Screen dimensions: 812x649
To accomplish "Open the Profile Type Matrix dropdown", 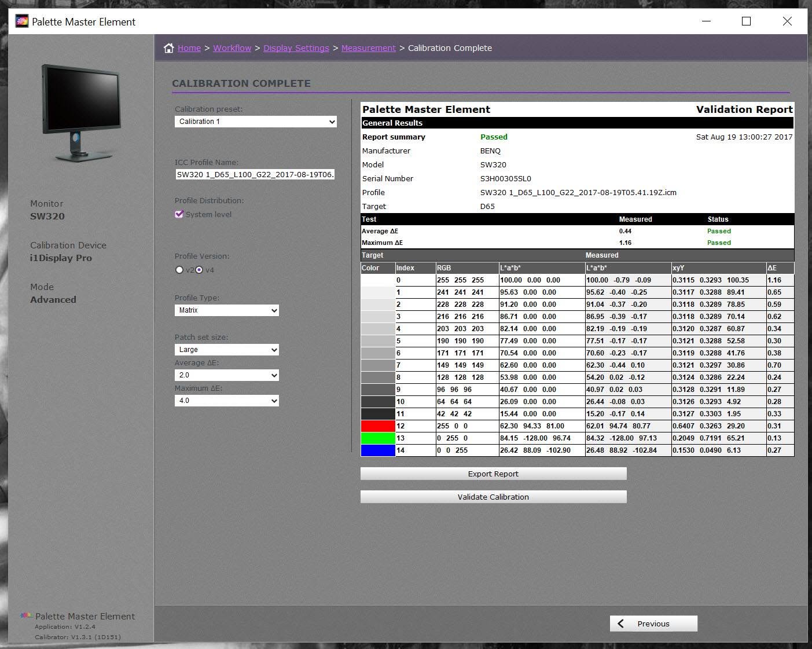I will 227,310.
